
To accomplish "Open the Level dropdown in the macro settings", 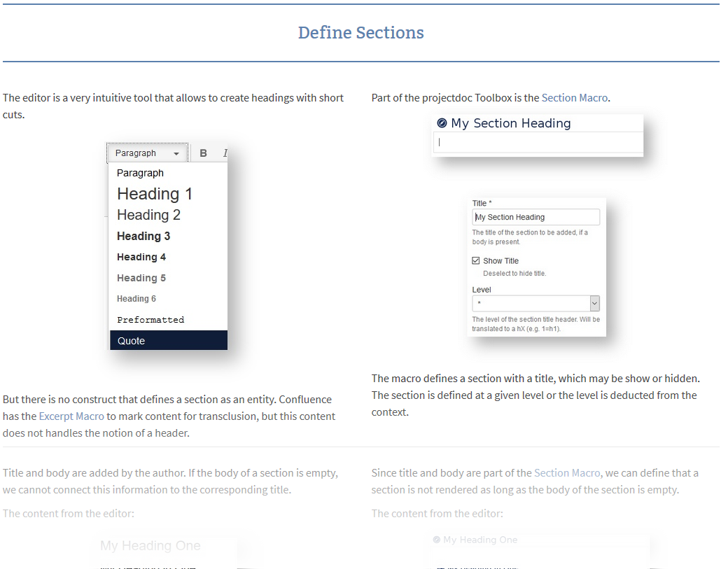I will tap(535, 303).
